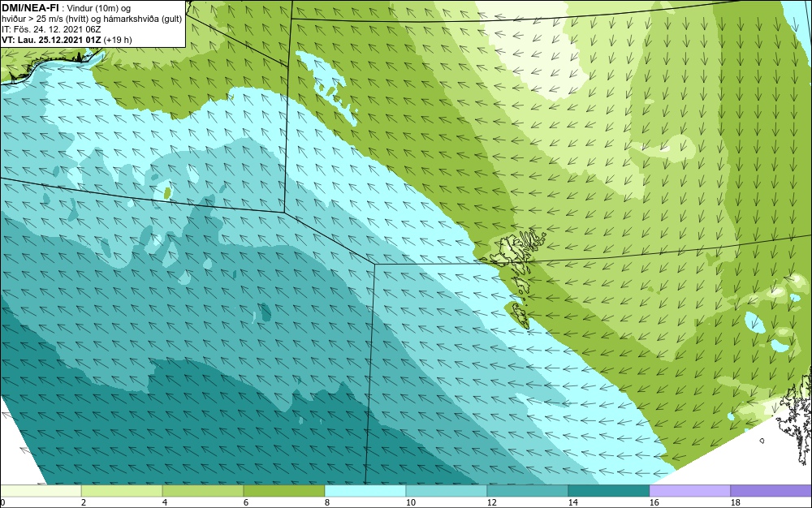Viewport: 812px width, 508px height.
Task: Click the 4–6 m/s green legend swatch
Action: pyautogui.click(x=203, y=490)
